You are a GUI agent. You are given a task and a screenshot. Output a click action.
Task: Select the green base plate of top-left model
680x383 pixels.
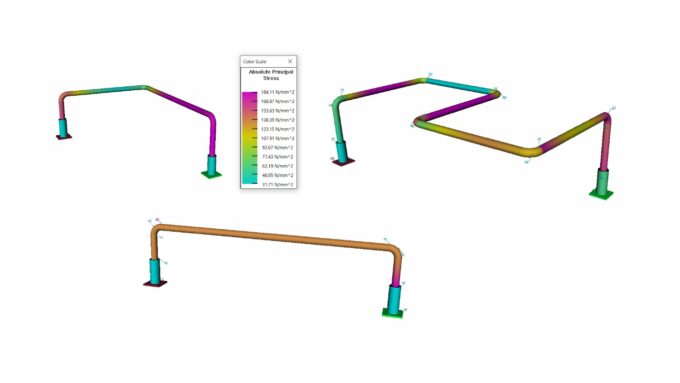[x=212, y=174]
